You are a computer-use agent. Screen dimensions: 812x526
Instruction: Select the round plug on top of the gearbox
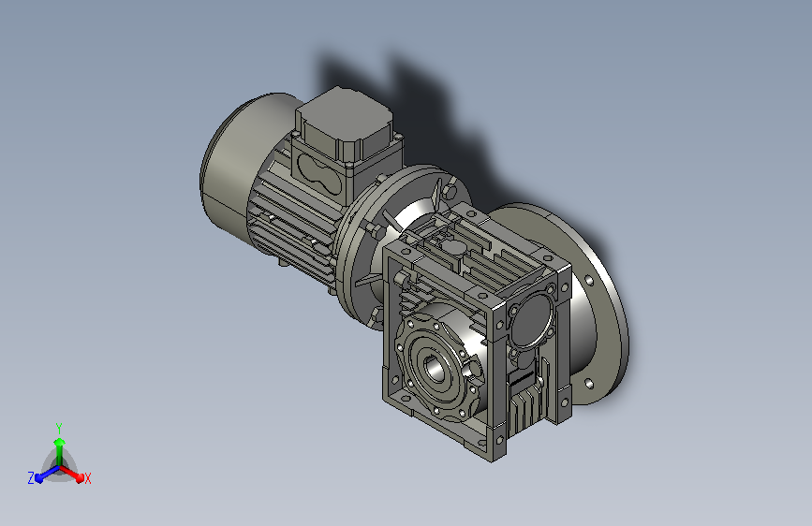456,249
